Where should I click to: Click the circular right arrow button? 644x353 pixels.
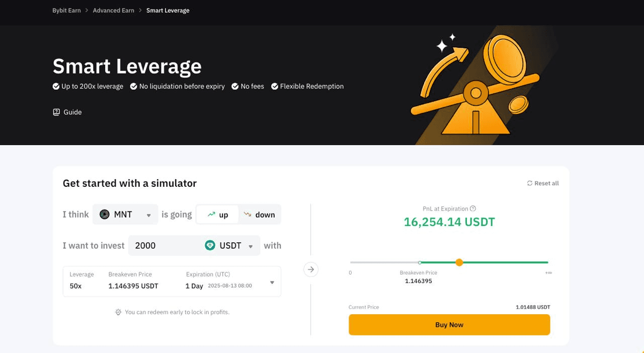pyautogui.click(x=311, y=269)
